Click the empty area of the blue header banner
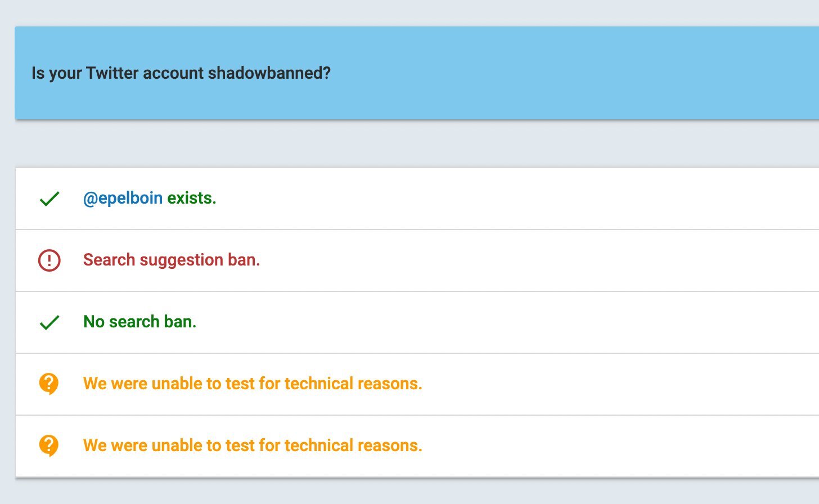Viewport: 819px width, 504px height. coord(562,73)
